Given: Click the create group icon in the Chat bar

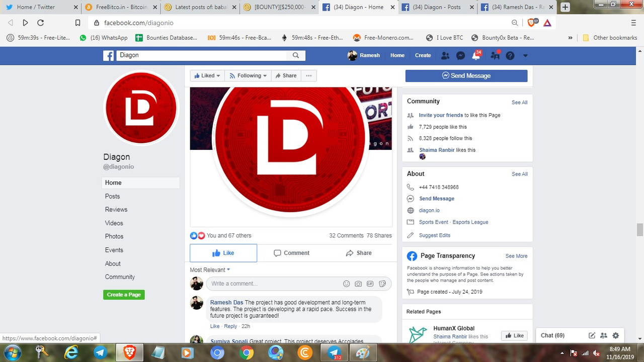Looking at the screenshot, I should 604,335.
